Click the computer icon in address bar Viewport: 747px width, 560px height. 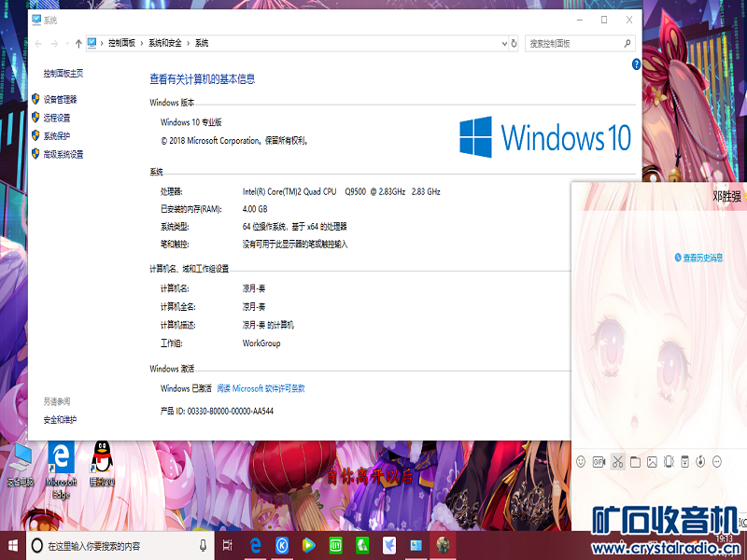(92, 43)
